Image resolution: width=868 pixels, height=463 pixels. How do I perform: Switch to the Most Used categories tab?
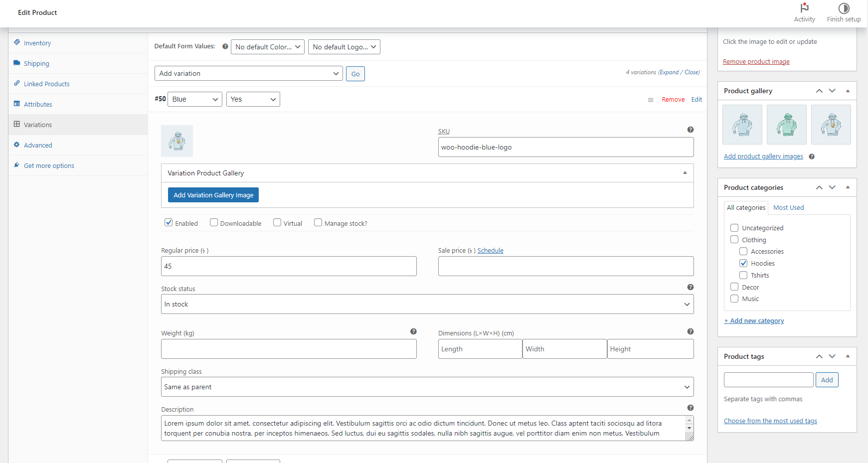point(788,207)
